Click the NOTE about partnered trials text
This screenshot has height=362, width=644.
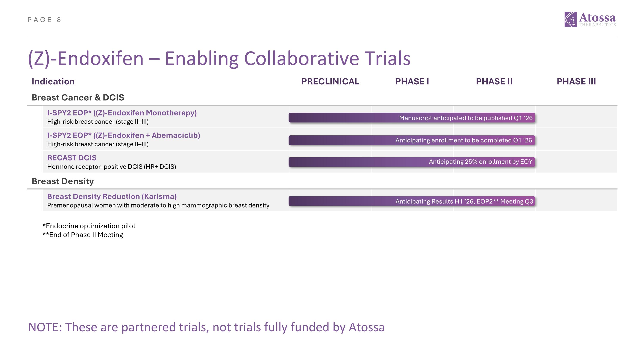206,327
